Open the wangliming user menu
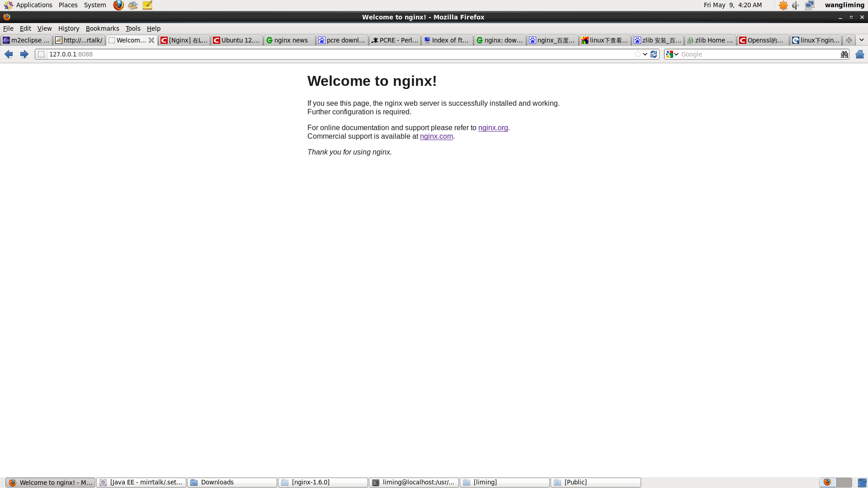868x488 pixels. [x=844, y=5]
